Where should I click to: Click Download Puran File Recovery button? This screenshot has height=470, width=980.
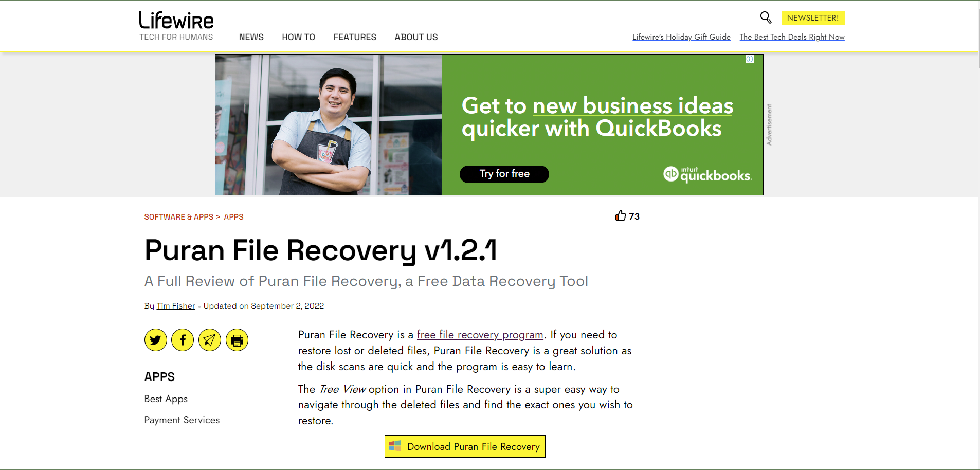[465, 446]
